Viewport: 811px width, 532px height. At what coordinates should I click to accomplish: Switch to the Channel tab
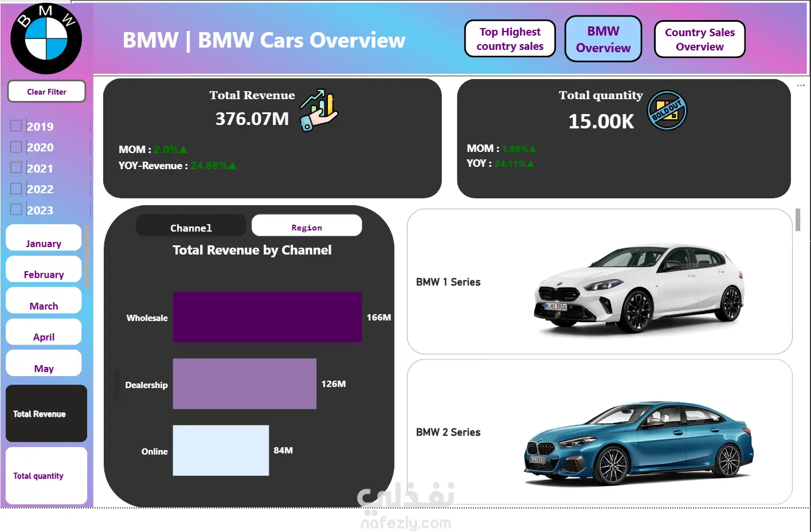pyautogui.click(x=191, y=226)
